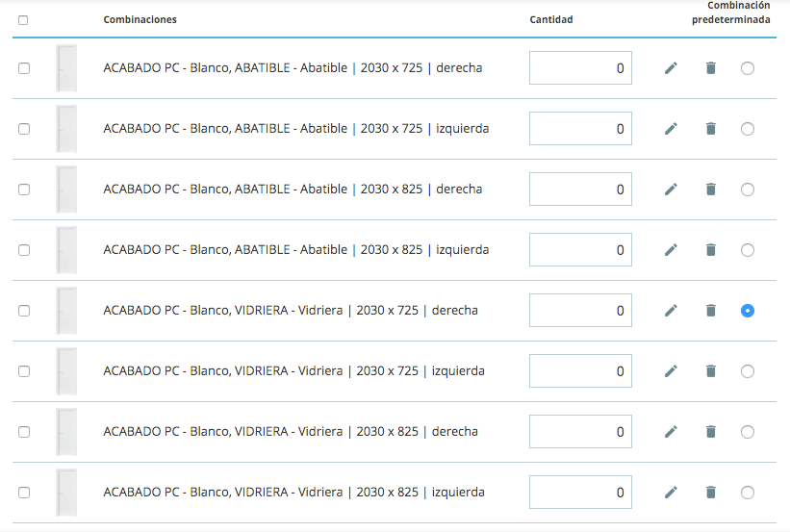Edit the Vidriera 2030 x 725 derecha combination
The width and height of the screenshot is (790, 532).
[x=671, y=311]
